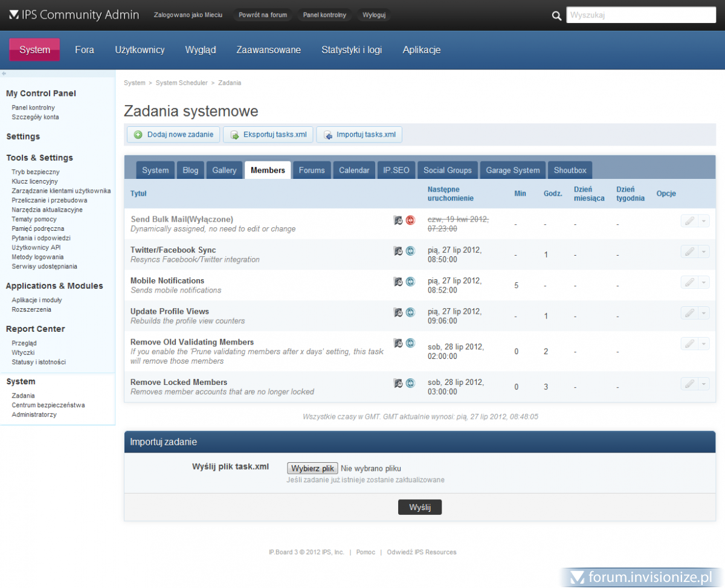Screen dimensions: 725x588
Task: Open the Użytkownicy main menu
Action: (140, 50)
